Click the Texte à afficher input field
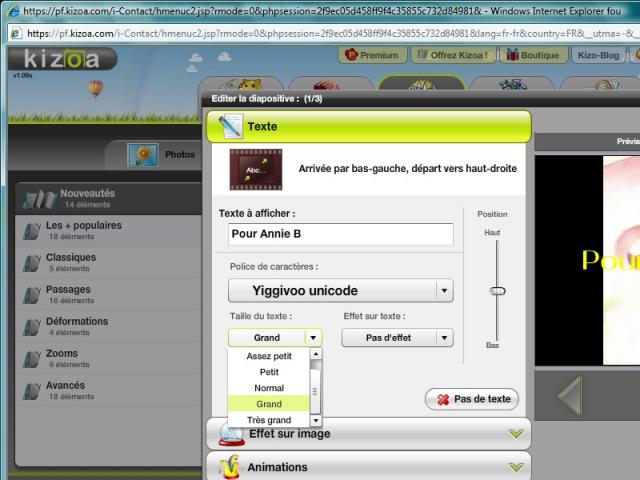640x480 pixels. tap(341, 234)
